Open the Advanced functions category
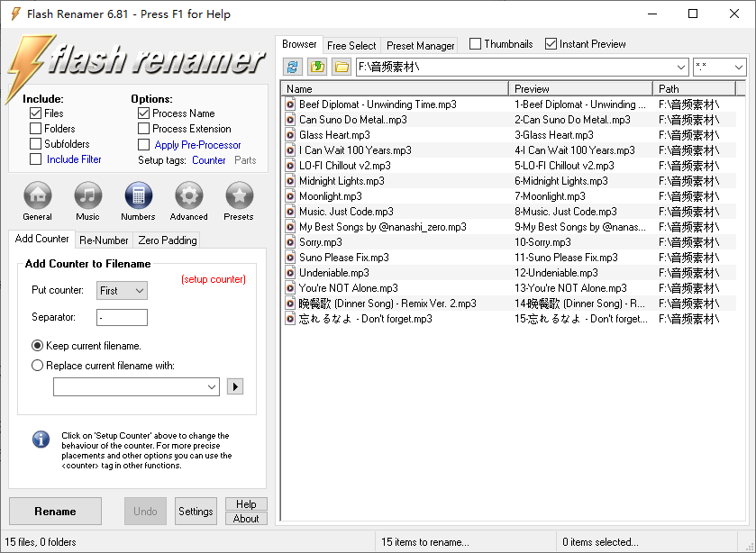Viewport: 756px width, 553px height. coord(188,196)
